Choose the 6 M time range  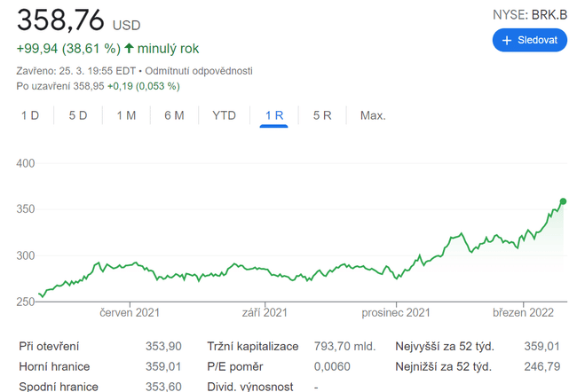click(x=174, y=115)
